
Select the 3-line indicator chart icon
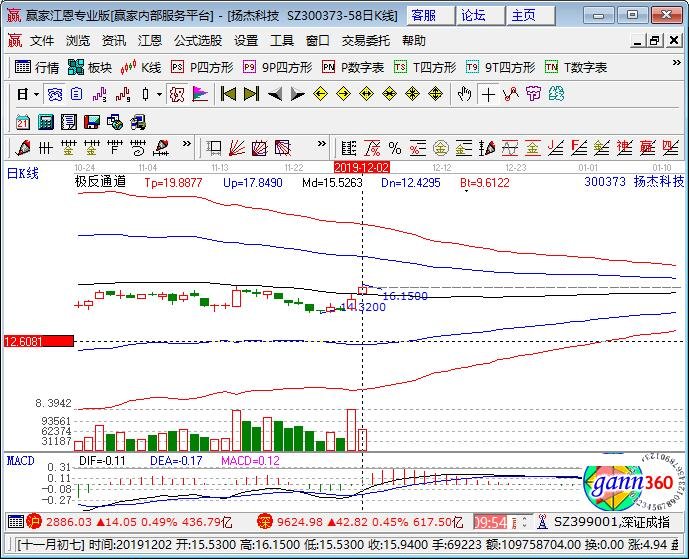click(100, 94)
